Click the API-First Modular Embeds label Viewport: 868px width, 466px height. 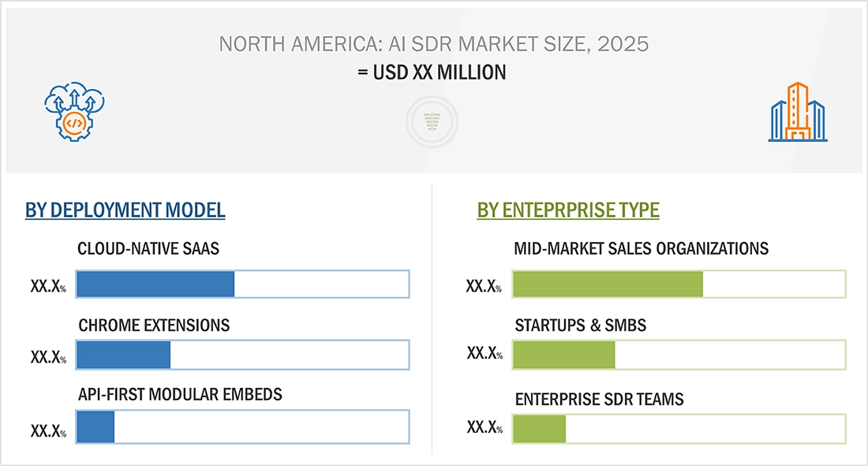point(180,393)
